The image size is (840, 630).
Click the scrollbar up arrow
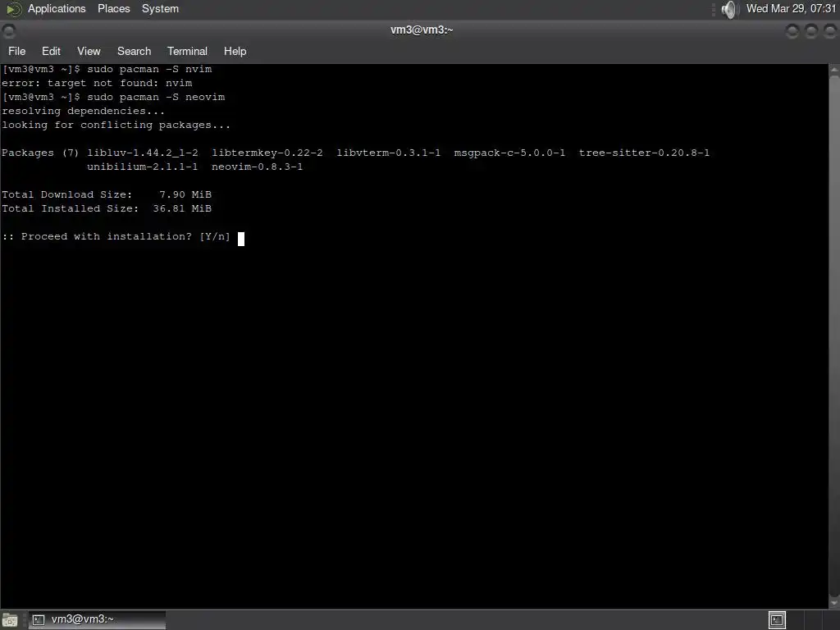[834, 70]
